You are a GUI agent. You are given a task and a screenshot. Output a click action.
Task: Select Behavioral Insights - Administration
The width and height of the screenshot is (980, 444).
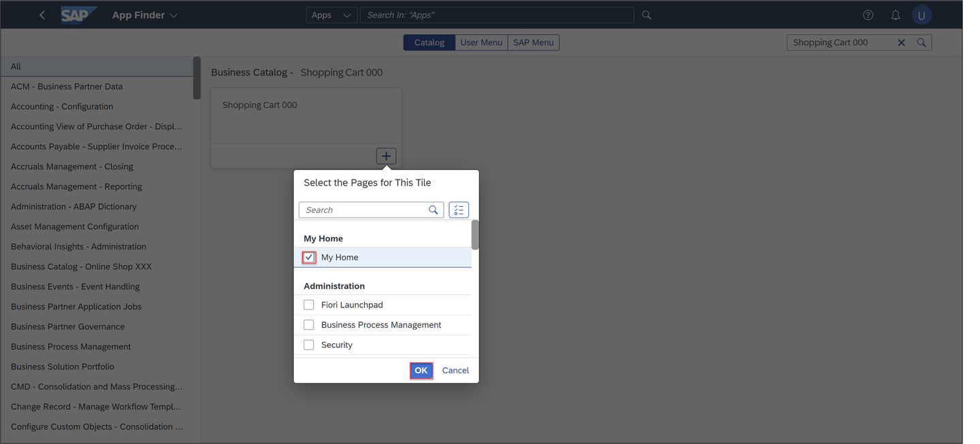[97, 247]
